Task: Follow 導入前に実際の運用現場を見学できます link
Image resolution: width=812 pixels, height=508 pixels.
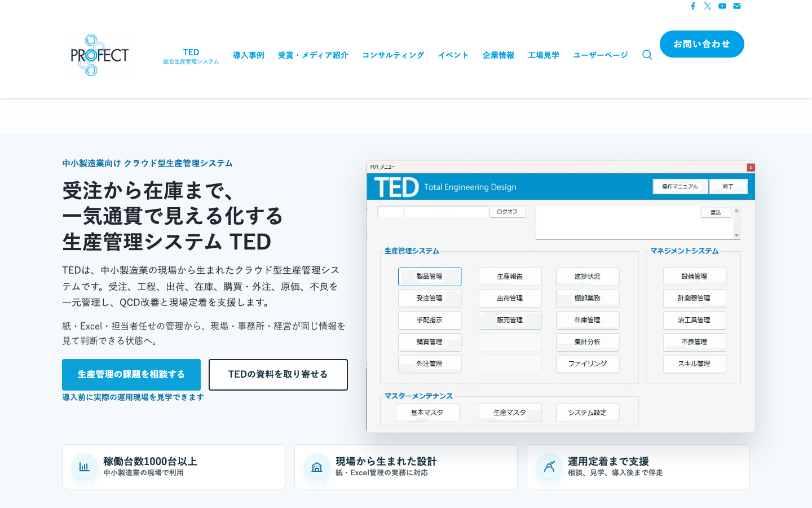Action: click(x=133, y=397)
